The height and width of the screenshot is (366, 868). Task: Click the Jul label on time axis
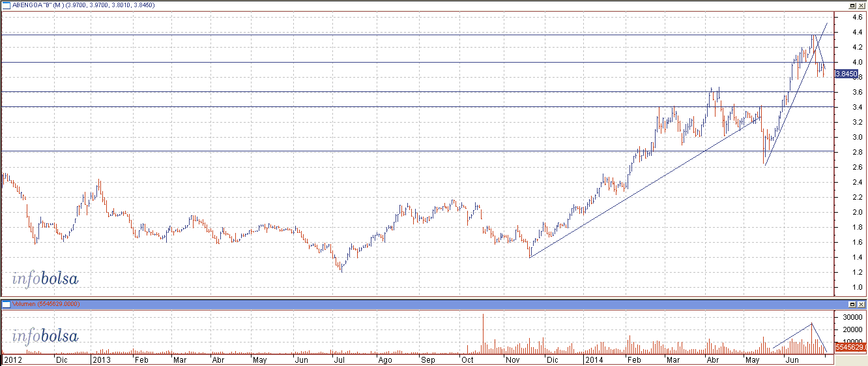pyautogui.click(x=339, y=359)
